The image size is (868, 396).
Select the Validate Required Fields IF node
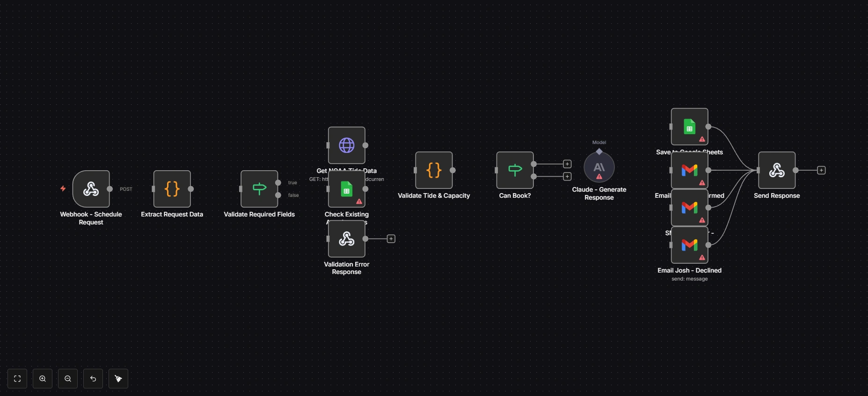click(259, 189)
